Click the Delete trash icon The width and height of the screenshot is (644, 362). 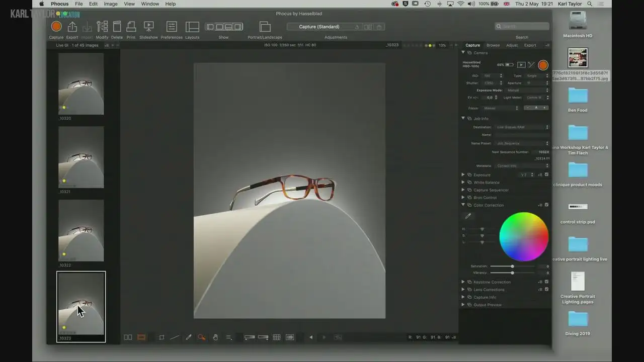pos(117,27)
